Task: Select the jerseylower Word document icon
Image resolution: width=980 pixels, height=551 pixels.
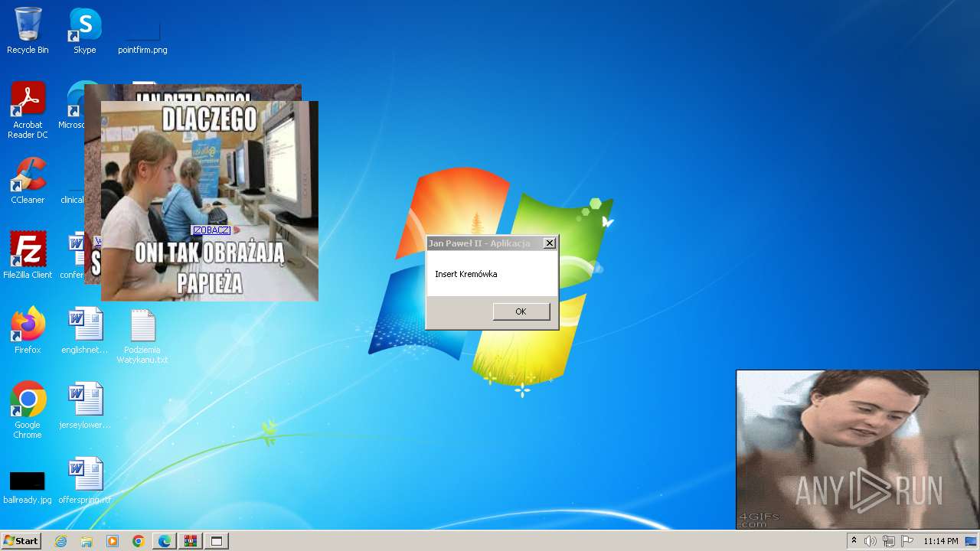Action: 85,405
